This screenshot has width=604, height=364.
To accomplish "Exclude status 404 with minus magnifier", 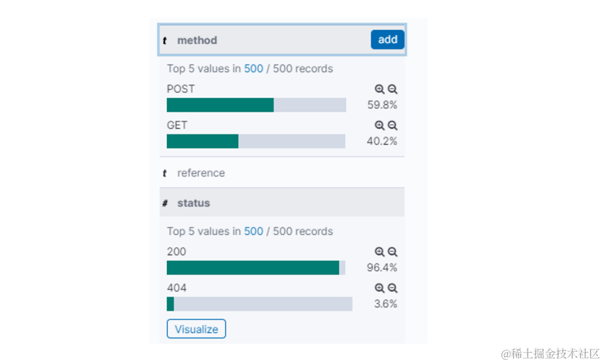I will coord(393,288).
